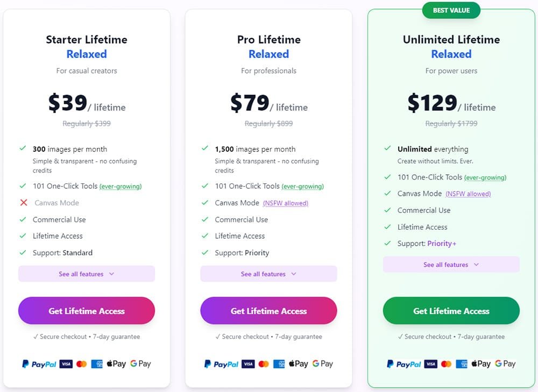The height and width of the screenshot is (392, 538).
Task: Click the Amex icon on the Pro card
Action: pos(279,364)
